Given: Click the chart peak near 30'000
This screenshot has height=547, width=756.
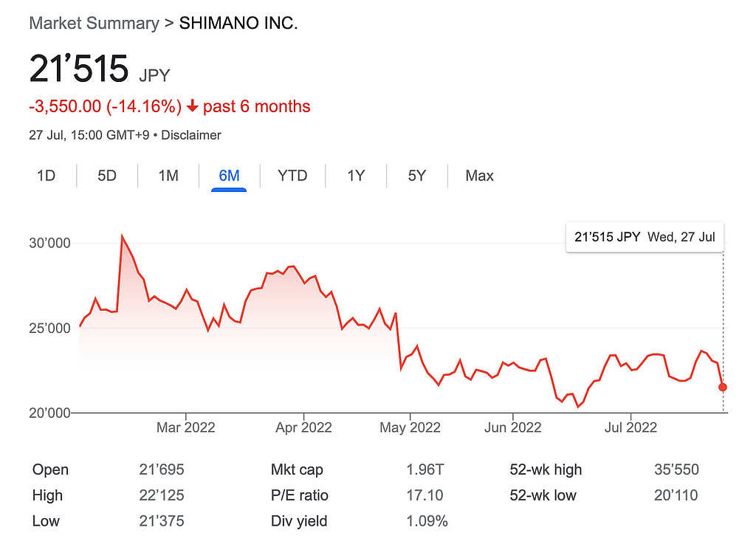Looking at the screenshot, I should point(122,236).
